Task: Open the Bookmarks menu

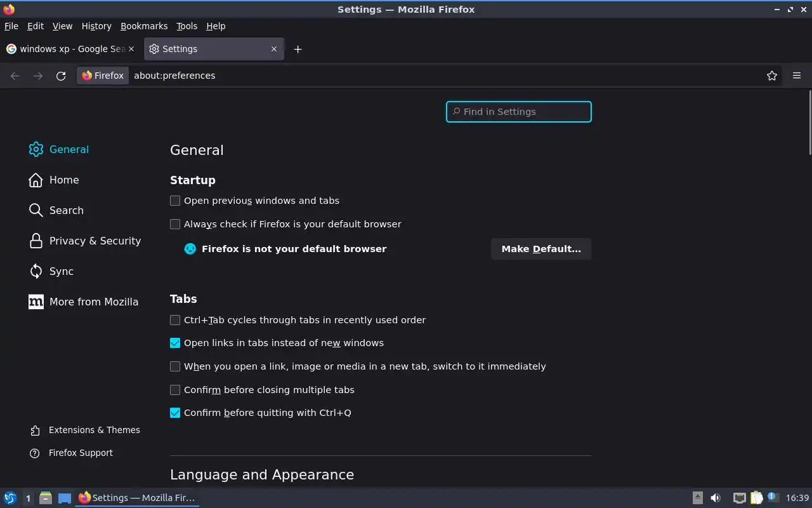Action: tap(144, 26)
